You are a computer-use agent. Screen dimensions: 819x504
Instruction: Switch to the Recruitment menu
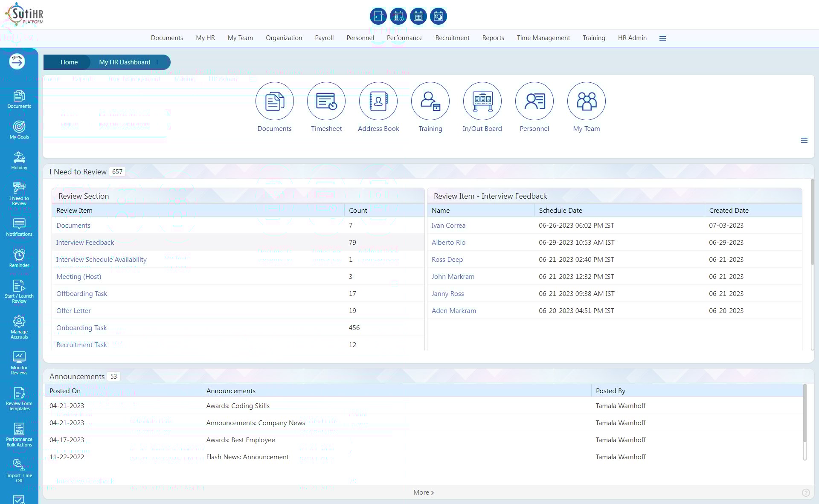tap(452, 38)
